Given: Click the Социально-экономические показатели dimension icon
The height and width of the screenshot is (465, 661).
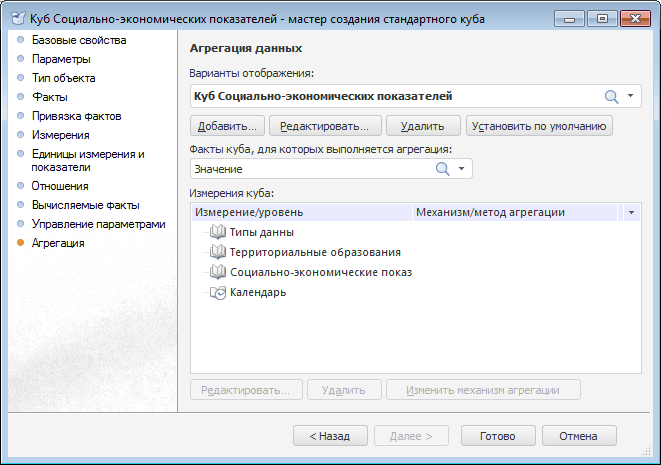Looking at the screenshot, I should (218, 272).
